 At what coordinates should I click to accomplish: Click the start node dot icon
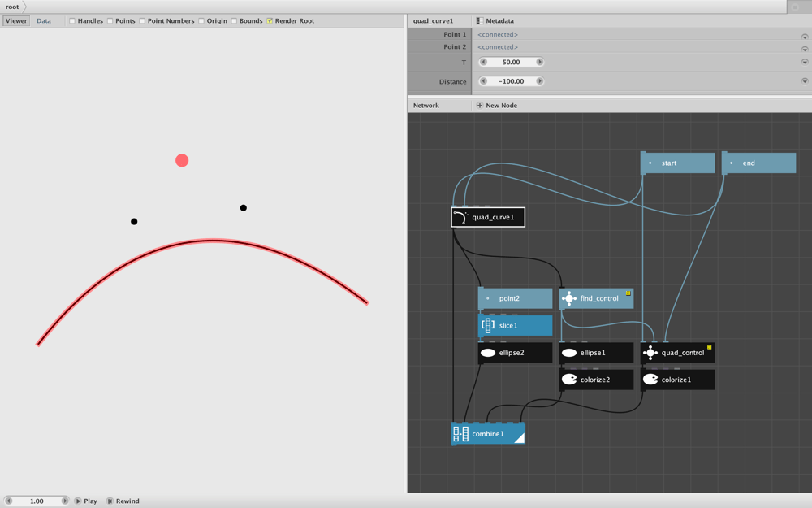[650, 163]
